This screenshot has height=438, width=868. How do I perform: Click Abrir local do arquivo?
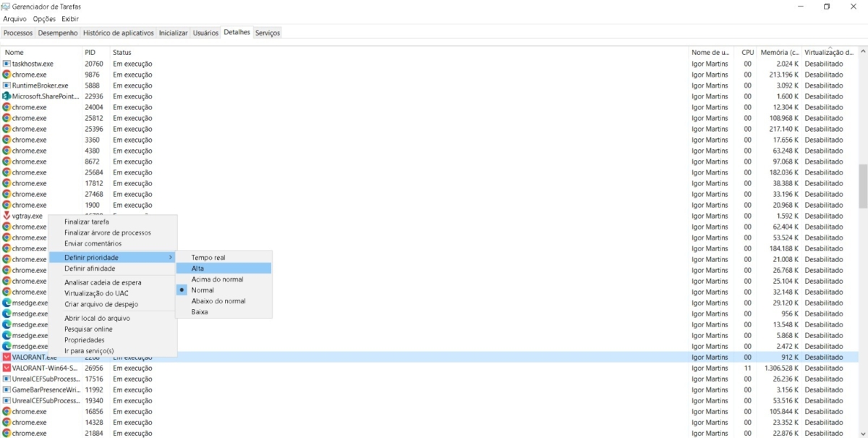tap(98, 319)
